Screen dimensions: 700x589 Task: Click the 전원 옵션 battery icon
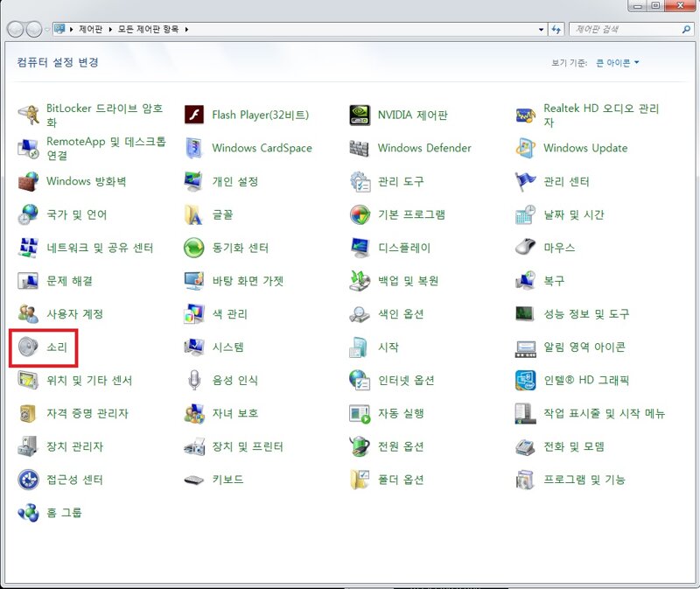[x=360, y=446]
